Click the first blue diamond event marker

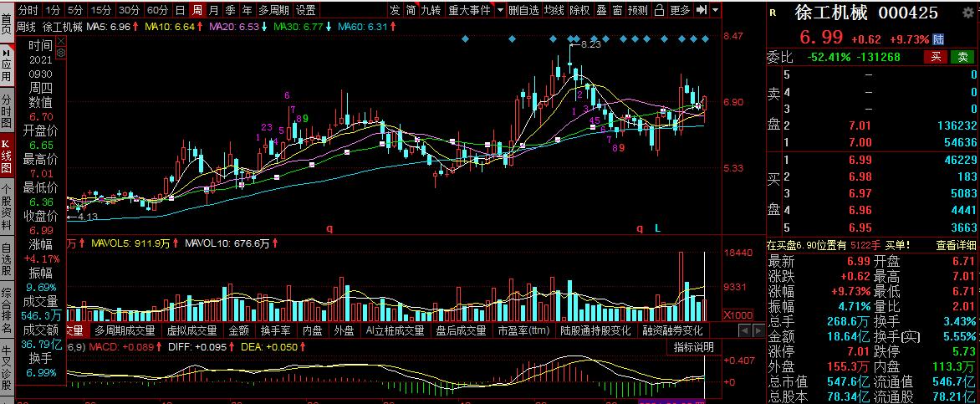pos(465,38)
